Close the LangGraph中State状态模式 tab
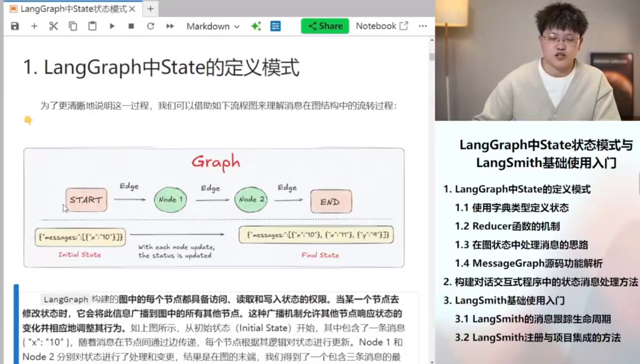640x364 pixels. tap(132, 9)
